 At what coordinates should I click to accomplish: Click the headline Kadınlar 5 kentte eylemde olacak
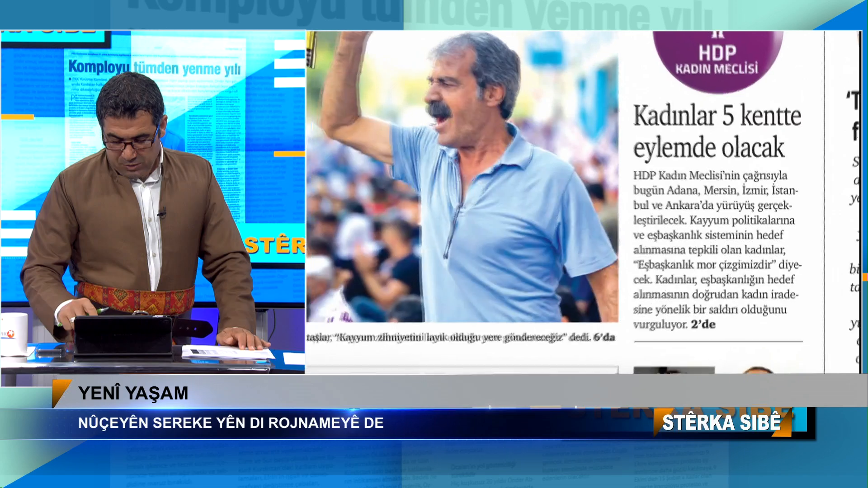[717, 132]
